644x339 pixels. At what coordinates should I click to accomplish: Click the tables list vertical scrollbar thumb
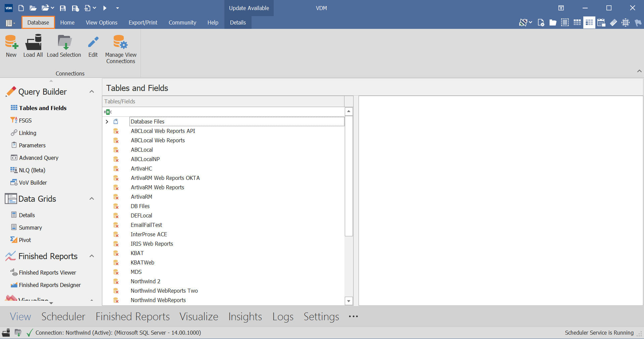click(x=349, y=176)
